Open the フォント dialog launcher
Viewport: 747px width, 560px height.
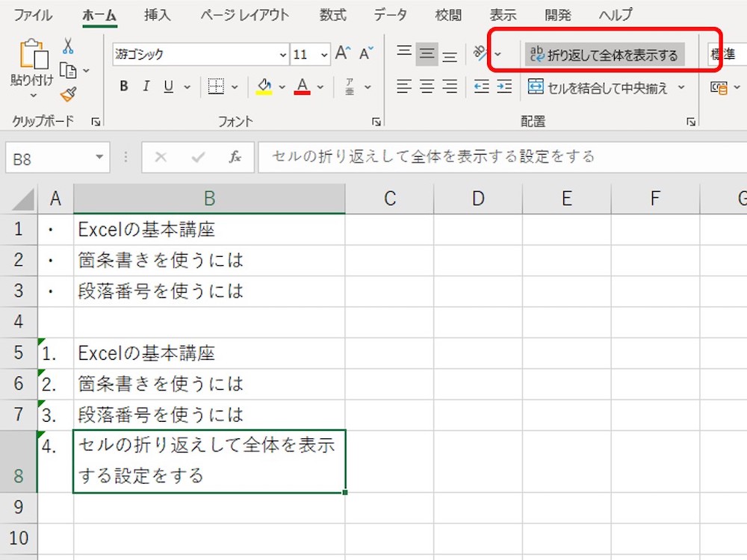(376, 122)
